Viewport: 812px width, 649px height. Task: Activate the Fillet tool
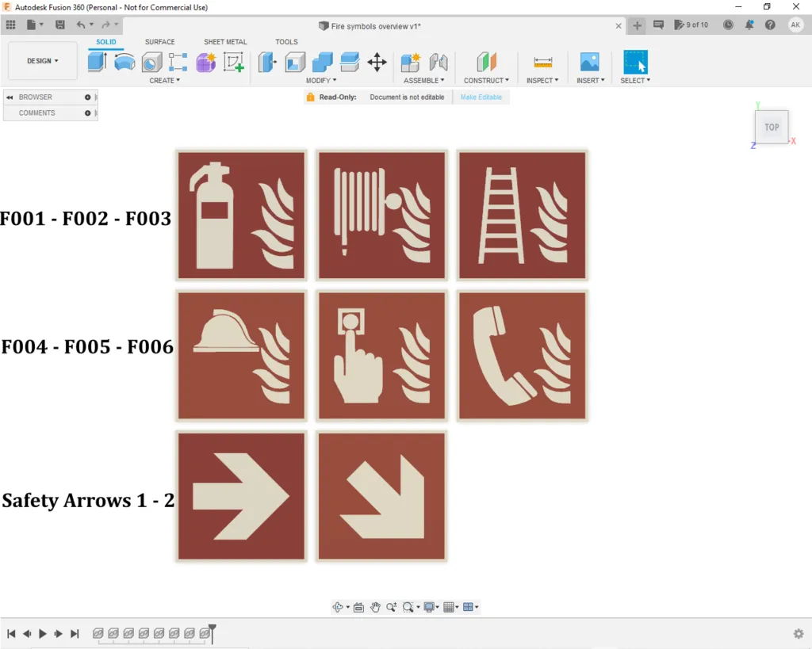pos(294,62)
